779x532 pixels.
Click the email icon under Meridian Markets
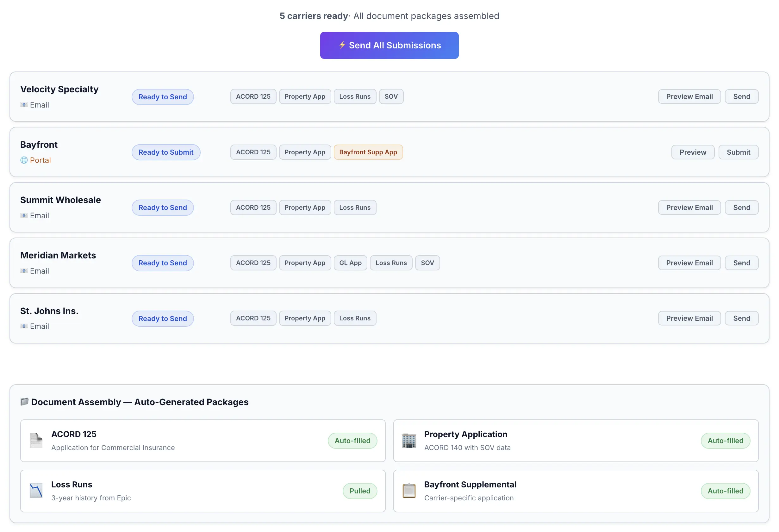(x=24, y=271)
